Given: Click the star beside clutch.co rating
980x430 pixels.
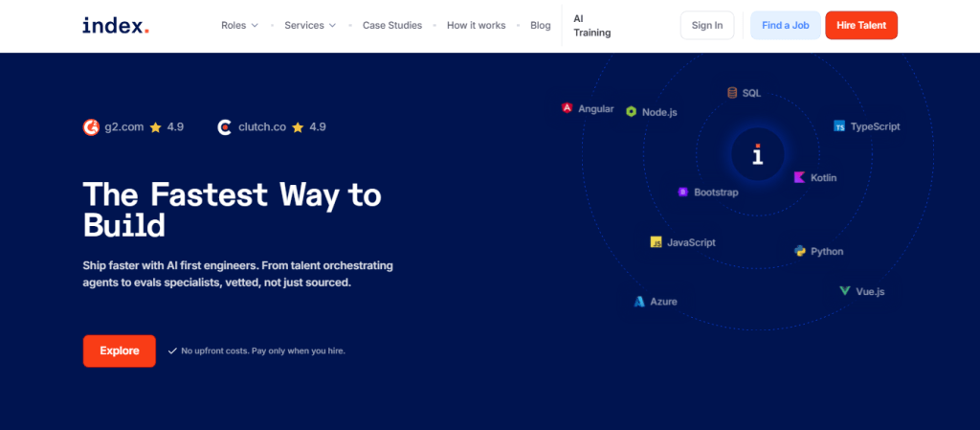Looking at the screenshot, I should [298, 127].
